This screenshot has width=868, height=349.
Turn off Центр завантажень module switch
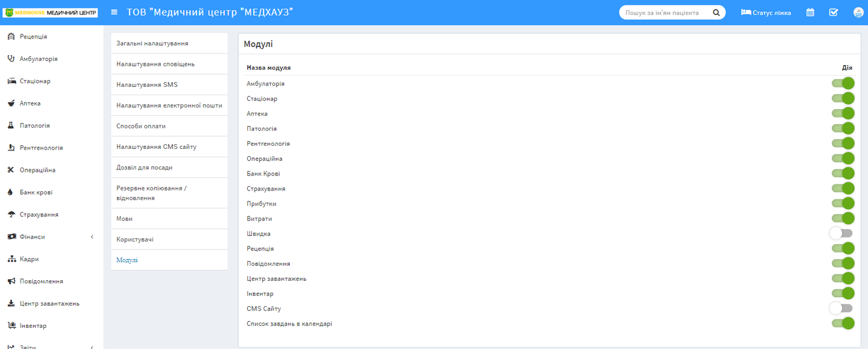[x=843, y=278]
